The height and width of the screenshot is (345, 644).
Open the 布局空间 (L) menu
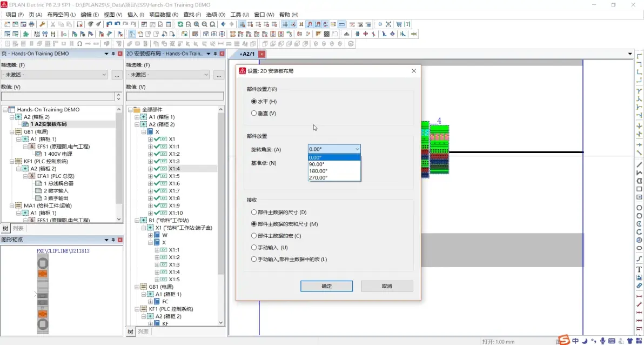click(x=62, y=15)
